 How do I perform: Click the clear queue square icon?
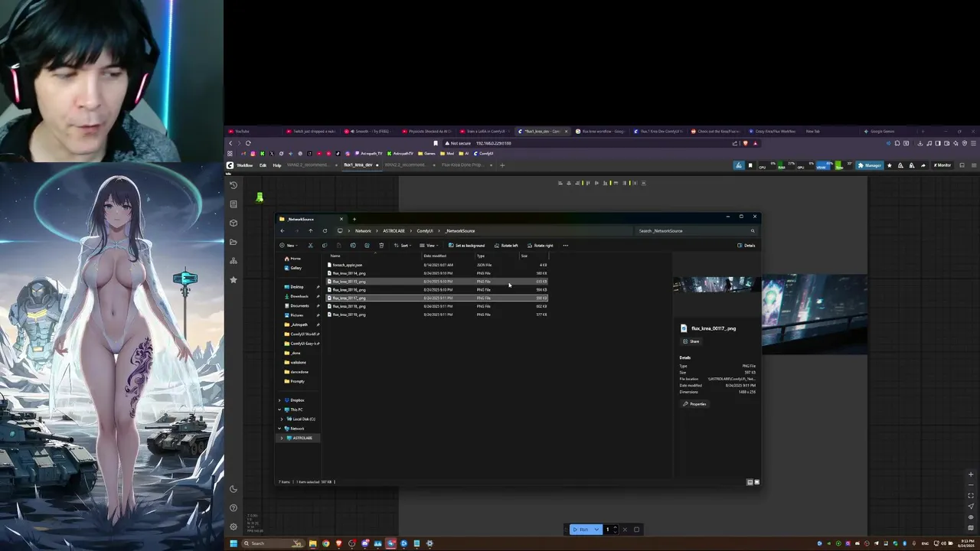point(636,530)
